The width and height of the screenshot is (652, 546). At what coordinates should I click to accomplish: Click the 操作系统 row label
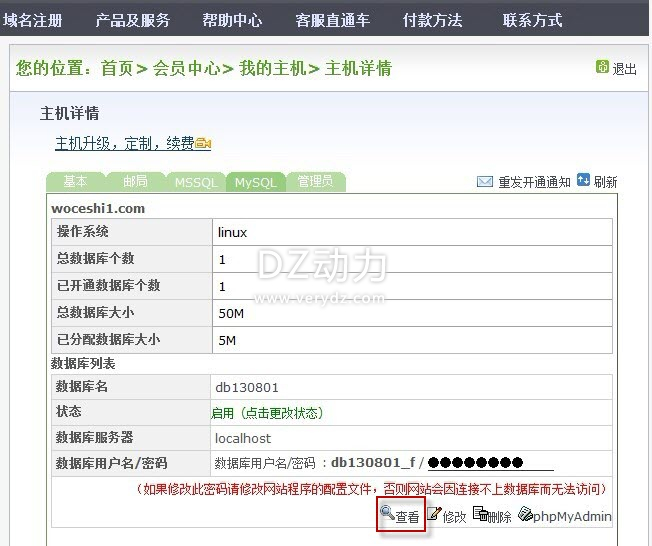pyautogui.click(x=82, y=231)
